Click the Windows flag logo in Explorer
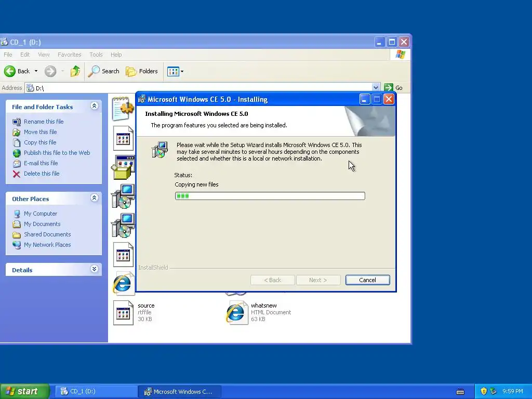The height and width of the screenshot is (399, 532). pos(400,55)
